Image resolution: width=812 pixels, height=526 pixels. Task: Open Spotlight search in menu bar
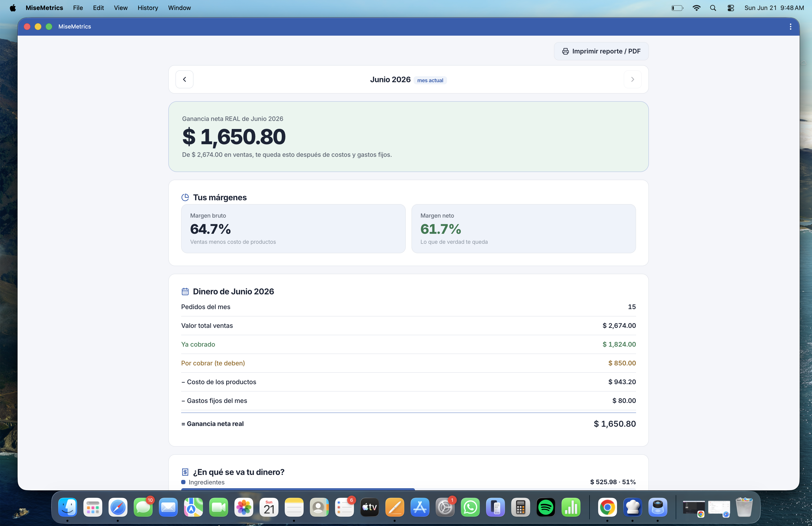713,8
